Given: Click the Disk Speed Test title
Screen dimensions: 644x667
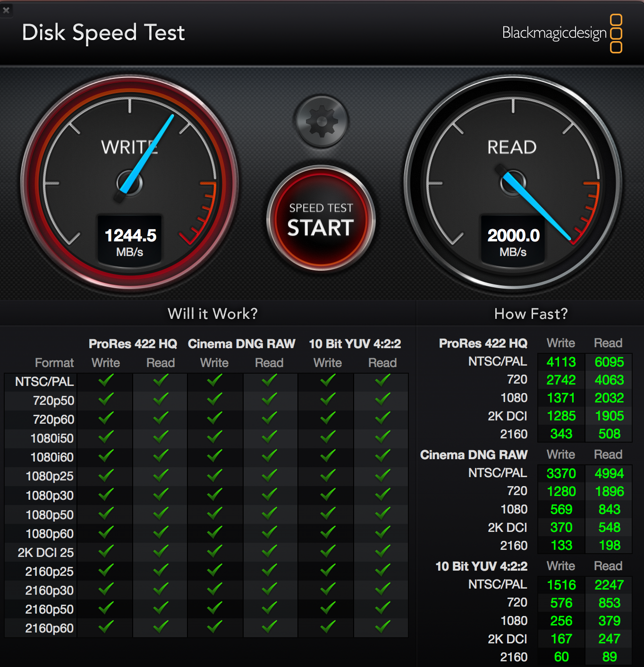Looking at the screenshot, I should tap(103, 33).
